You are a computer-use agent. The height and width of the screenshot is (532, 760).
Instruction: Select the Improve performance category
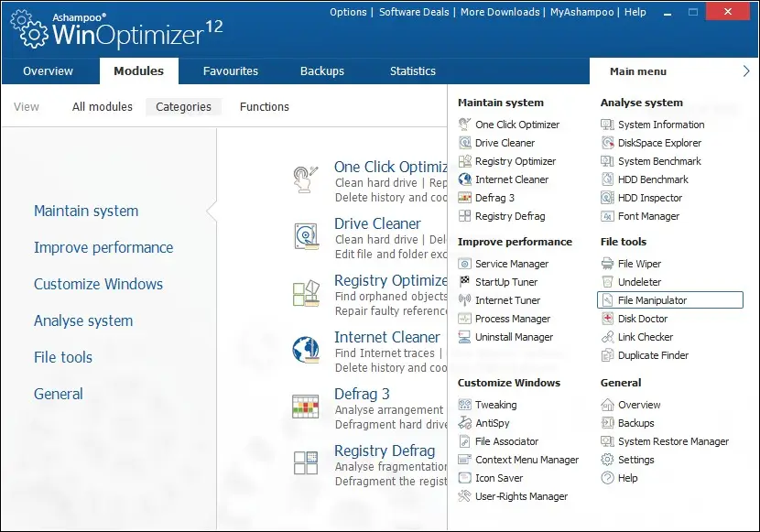tap(103, 247)
